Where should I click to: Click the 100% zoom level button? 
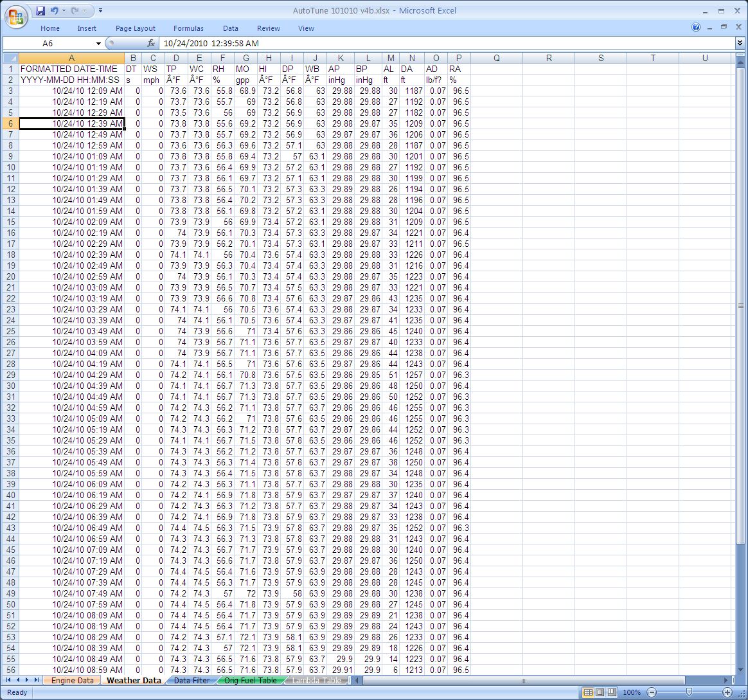pyautogui.click(x=632, y=692)
